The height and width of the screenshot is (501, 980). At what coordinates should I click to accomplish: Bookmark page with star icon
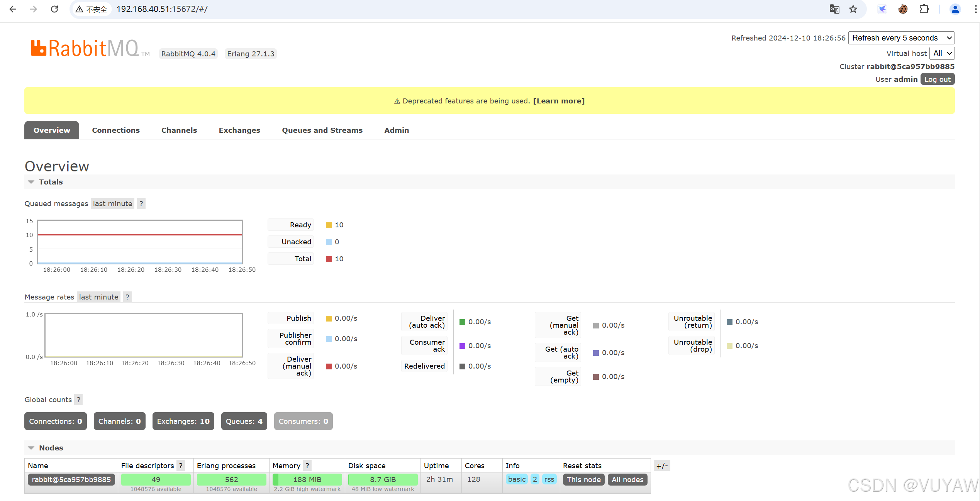(853, 9)
